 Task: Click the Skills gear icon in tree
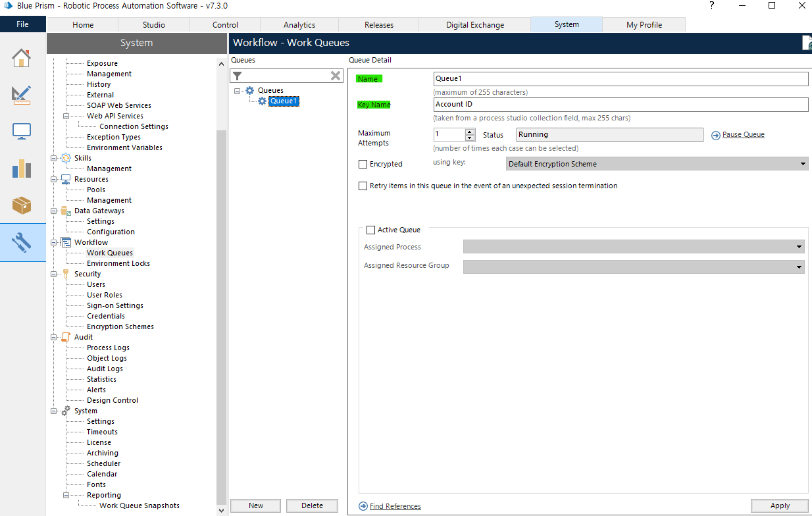(66, 158)
